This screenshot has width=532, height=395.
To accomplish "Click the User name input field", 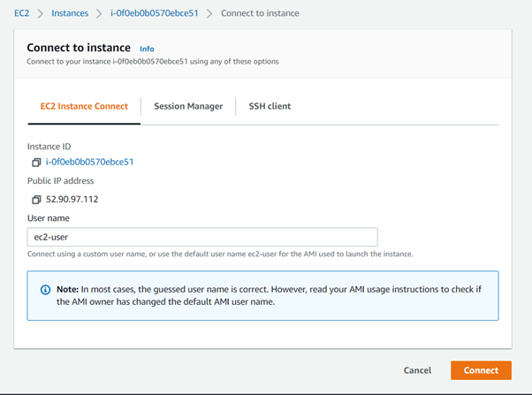I will tap(202, 237).
